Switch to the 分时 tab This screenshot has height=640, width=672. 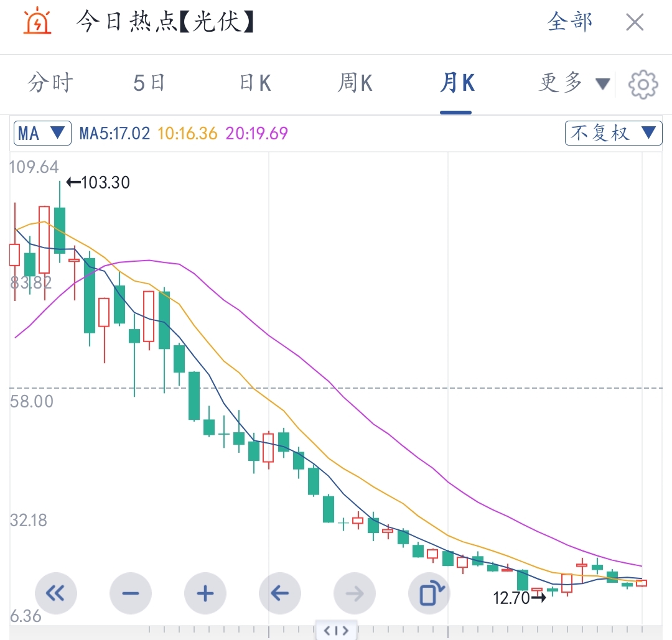coord(50,82)
